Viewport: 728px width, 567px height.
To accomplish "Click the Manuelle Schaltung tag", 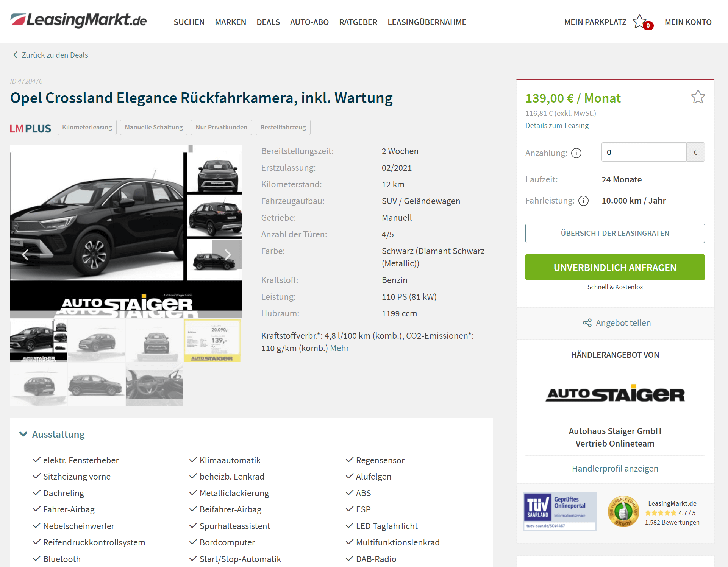I will click(154, 127).
